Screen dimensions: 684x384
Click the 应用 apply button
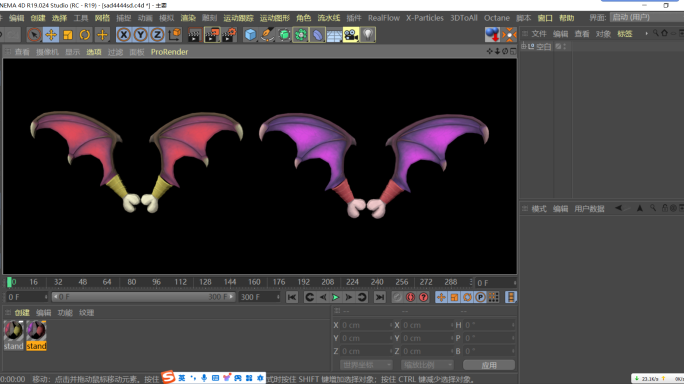(x=489, y=365)
